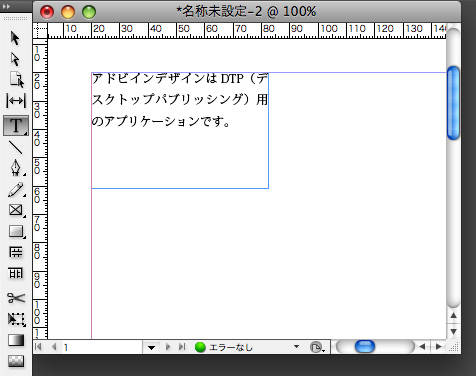The image size is (476, 376).
Task: Select the Free Transform tool
Action: click(16, 319)
